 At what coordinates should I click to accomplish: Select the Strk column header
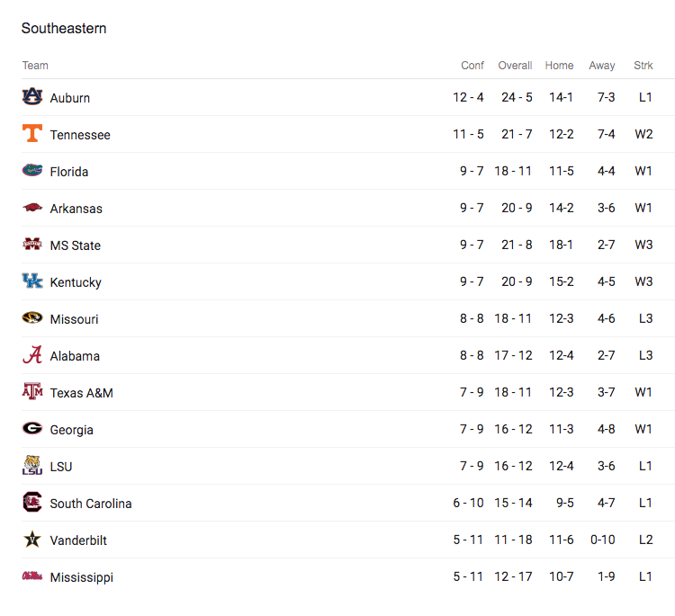coord(643,66)
